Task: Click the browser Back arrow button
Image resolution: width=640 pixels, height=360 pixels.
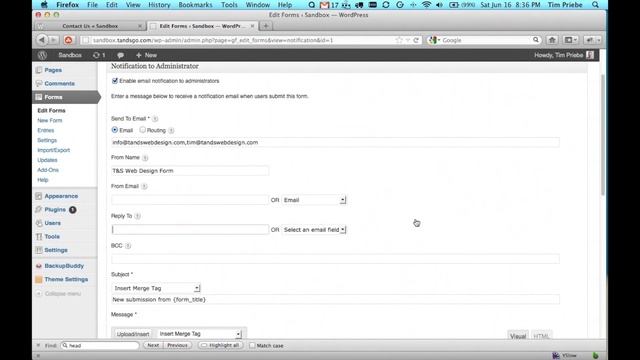Action: (x=42, y=40)
